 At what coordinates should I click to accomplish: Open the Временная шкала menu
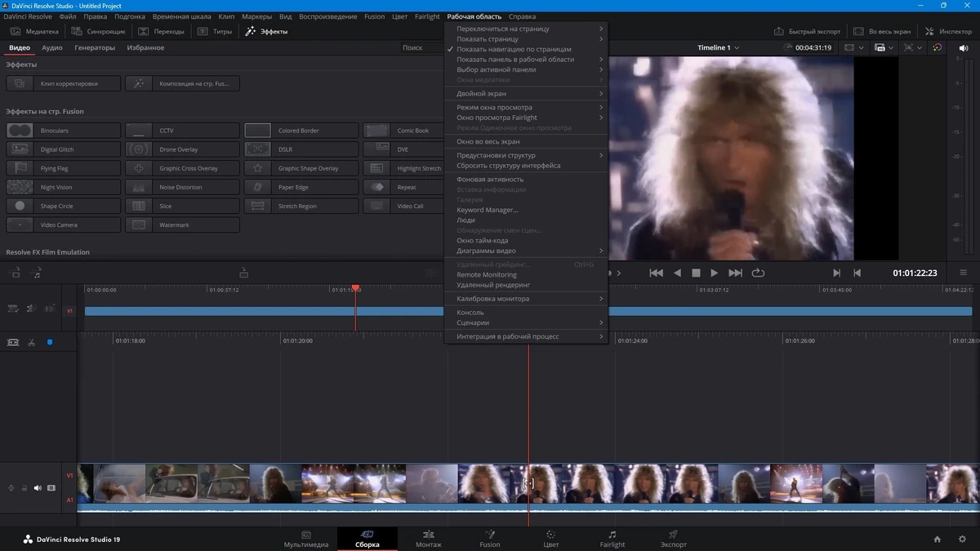(x=182, y=16)
